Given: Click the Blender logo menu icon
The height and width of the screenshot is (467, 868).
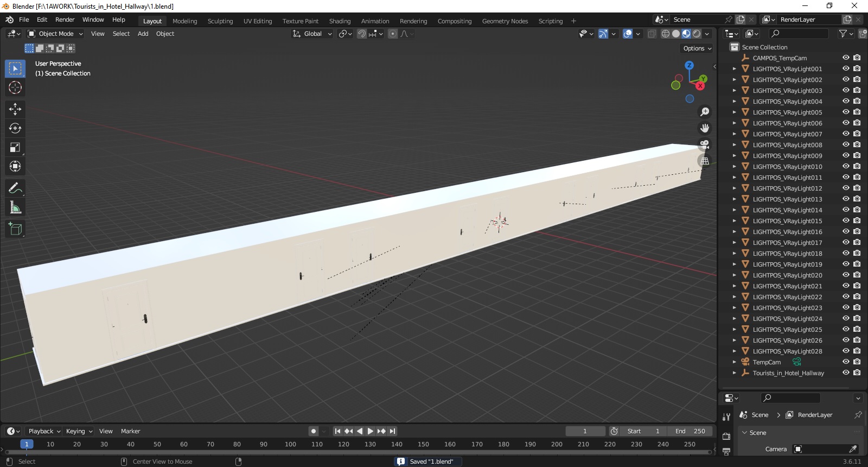Looking at the screenshot, I should [9, 20].
